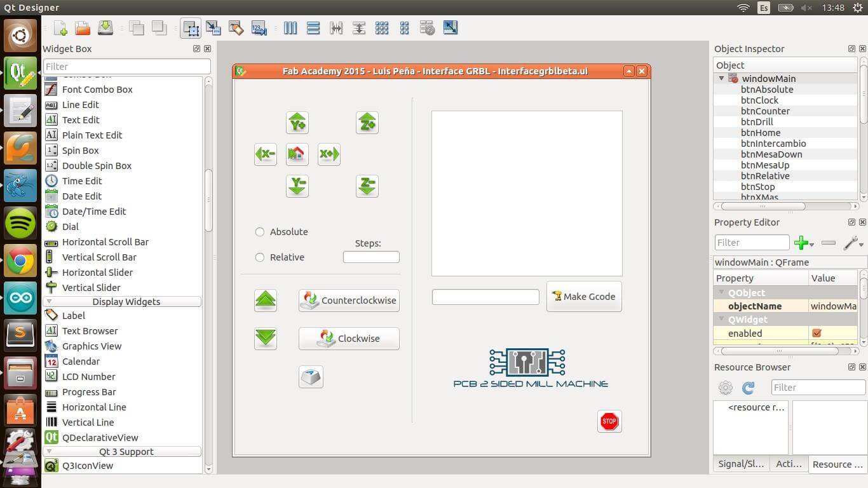Viewport: 868px width, 488px height.
Task: Collapse the windowMain tree node
Action: point(721,79)
